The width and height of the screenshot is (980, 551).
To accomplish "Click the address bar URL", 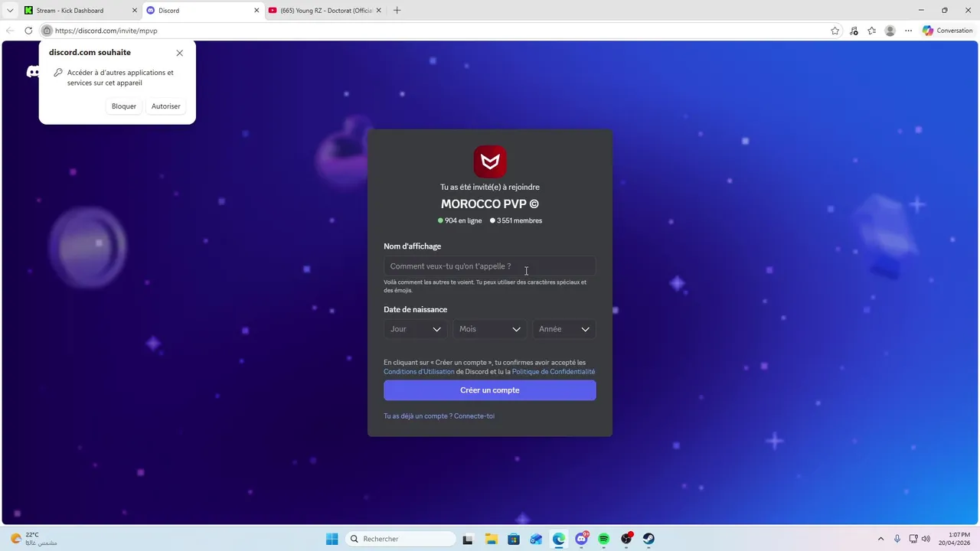I will click(106, 31).
